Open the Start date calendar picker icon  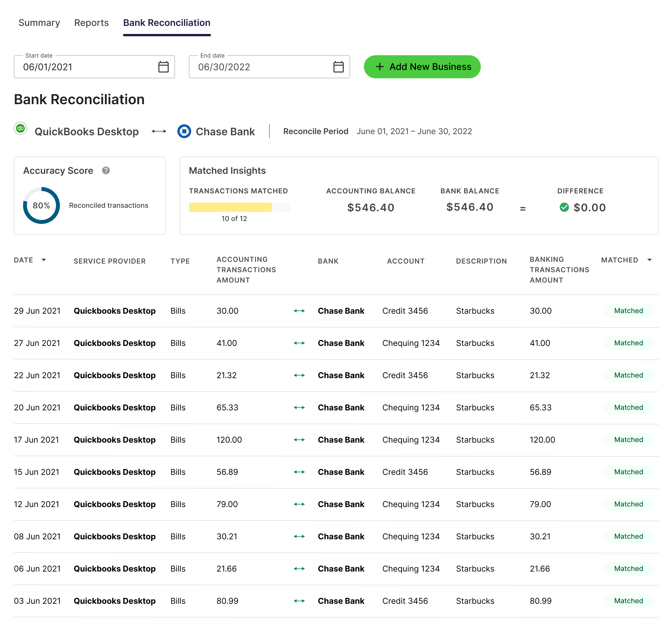click(163, 67)
